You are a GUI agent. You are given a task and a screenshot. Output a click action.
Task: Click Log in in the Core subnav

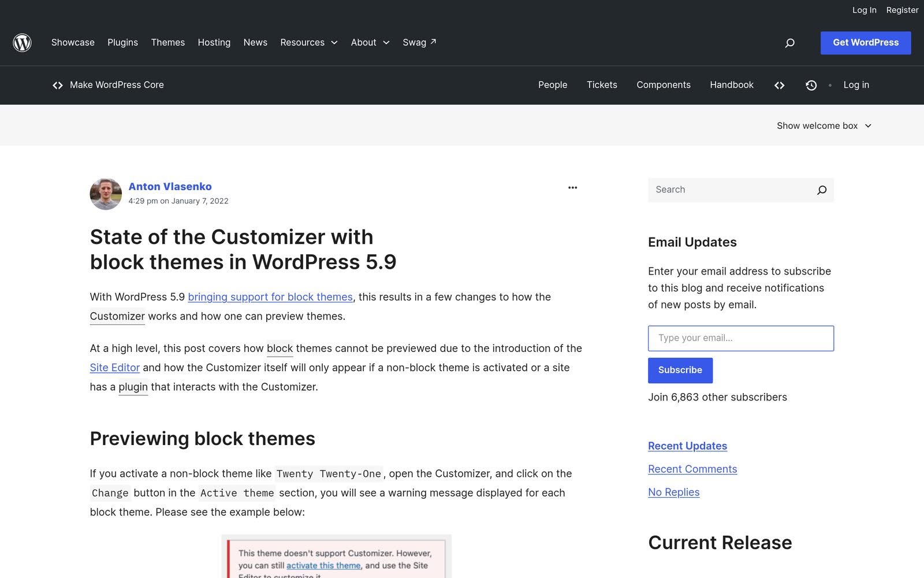coord(856,85)
